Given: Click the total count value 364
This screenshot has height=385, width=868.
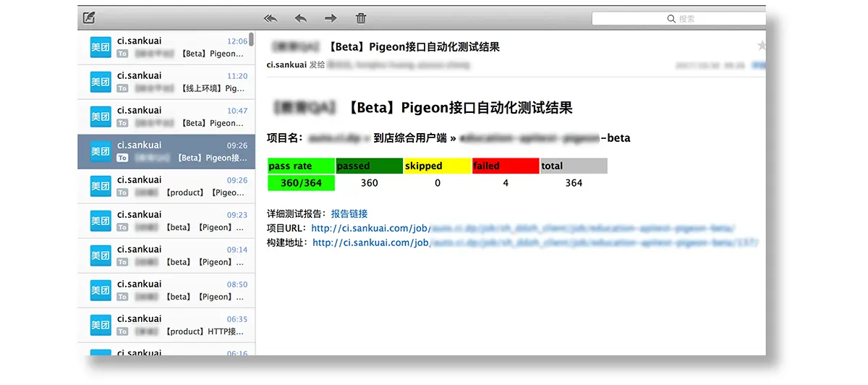Looking at the screenshot, I should click(x=574, y=183).
